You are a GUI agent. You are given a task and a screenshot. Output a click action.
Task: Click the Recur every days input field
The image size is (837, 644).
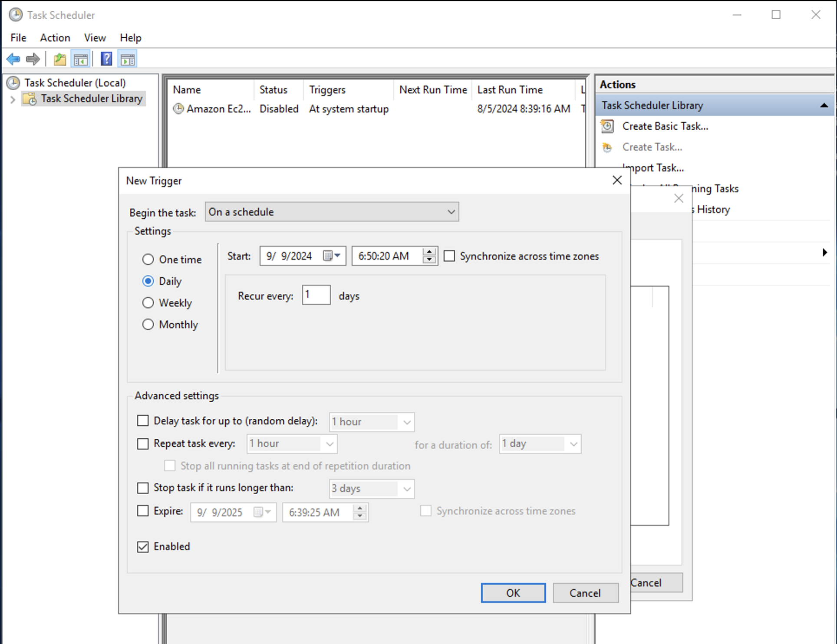(316, 295)
